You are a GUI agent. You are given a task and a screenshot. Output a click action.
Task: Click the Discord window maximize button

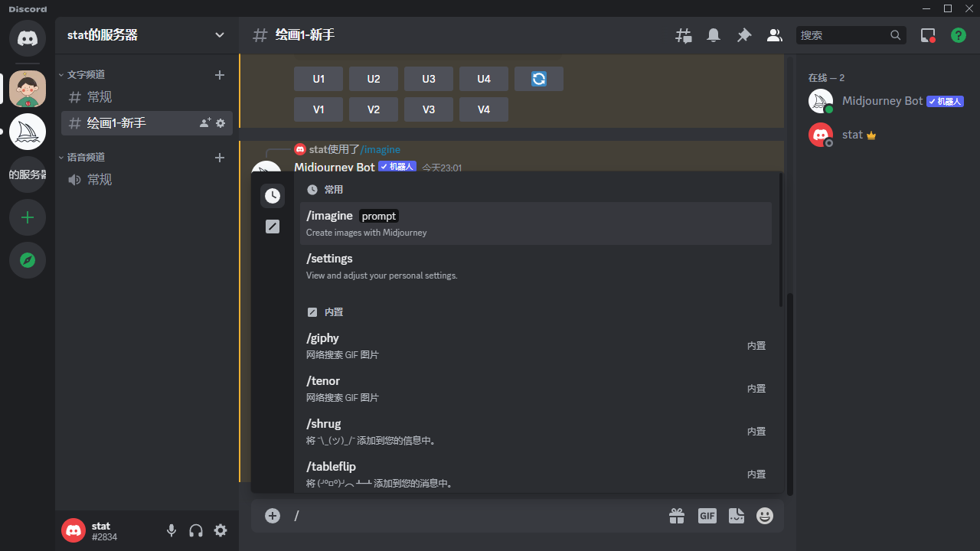coord(948,8)
